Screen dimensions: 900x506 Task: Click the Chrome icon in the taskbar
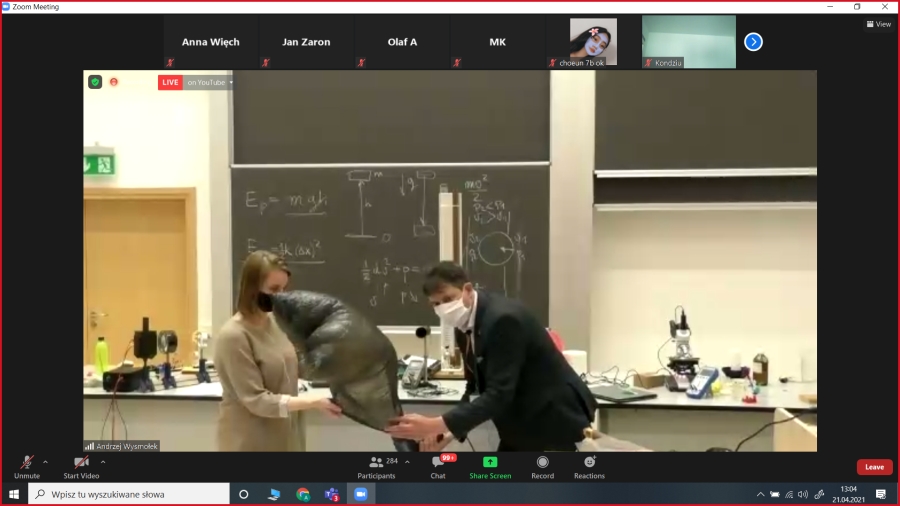click(303, 494)
